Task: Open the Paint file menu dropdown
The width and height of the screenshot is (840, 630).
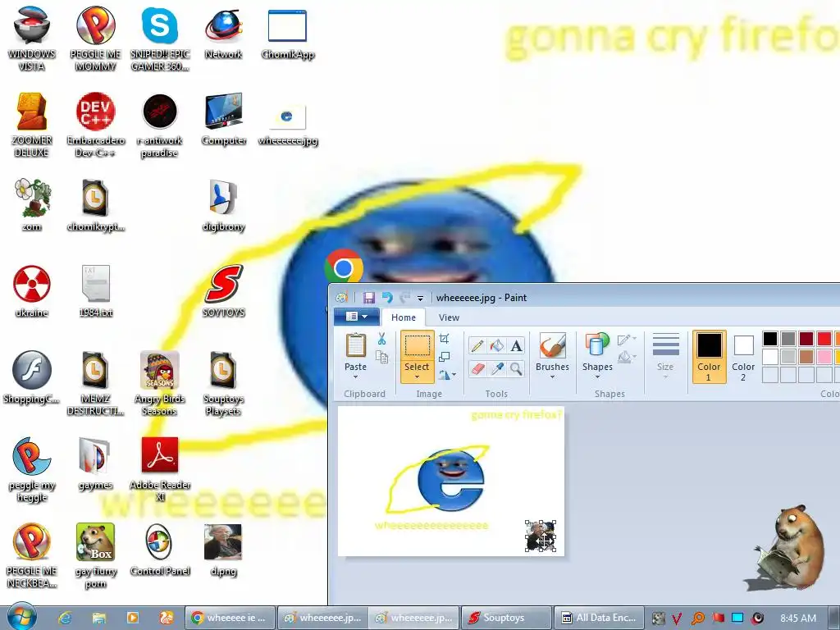Action: click(356, 317)
